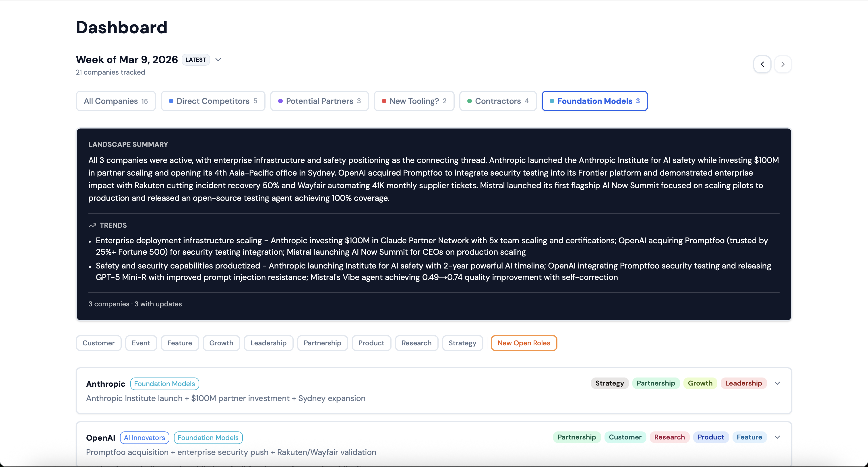Expand the Anthropic company card
Screen dimensions: 868x467
click(777, 383)
